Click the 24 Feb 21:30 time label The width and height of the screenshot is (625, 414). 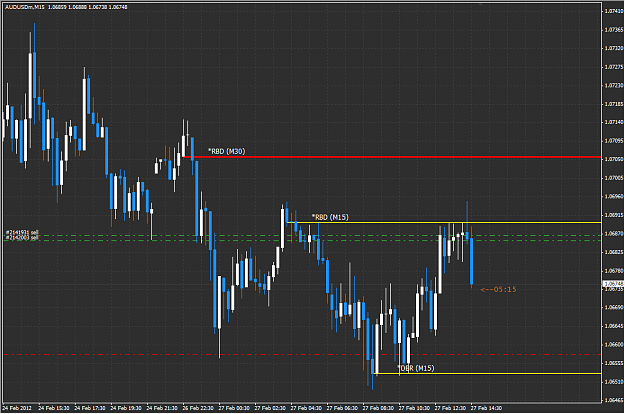click(x=162, y=408)
